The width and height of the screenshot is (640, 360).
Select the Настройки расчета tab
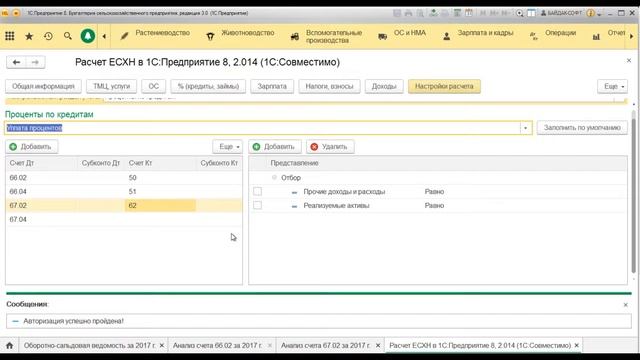point(444,87)
